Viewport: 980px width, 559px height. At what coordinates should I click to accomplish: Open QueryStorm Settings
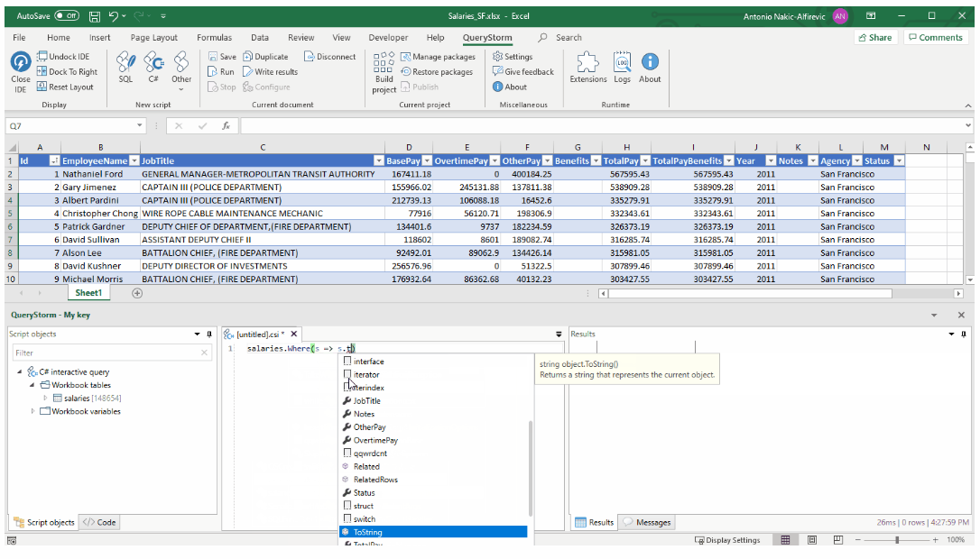click(513, 56)
